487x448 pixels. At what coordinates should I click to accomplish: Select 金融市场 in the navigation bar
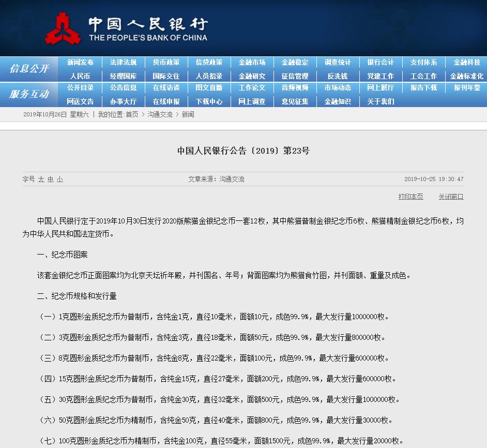[252, 63]
